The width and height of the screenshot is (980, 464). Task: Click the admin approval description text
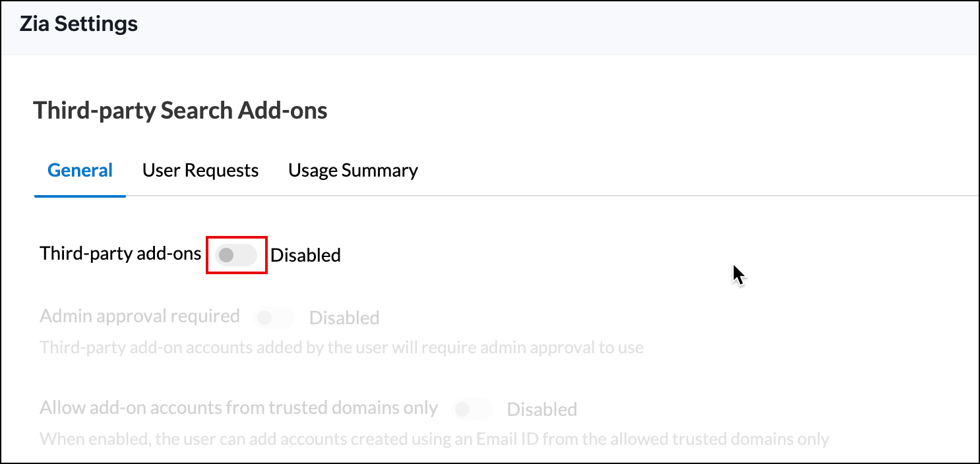341,347
